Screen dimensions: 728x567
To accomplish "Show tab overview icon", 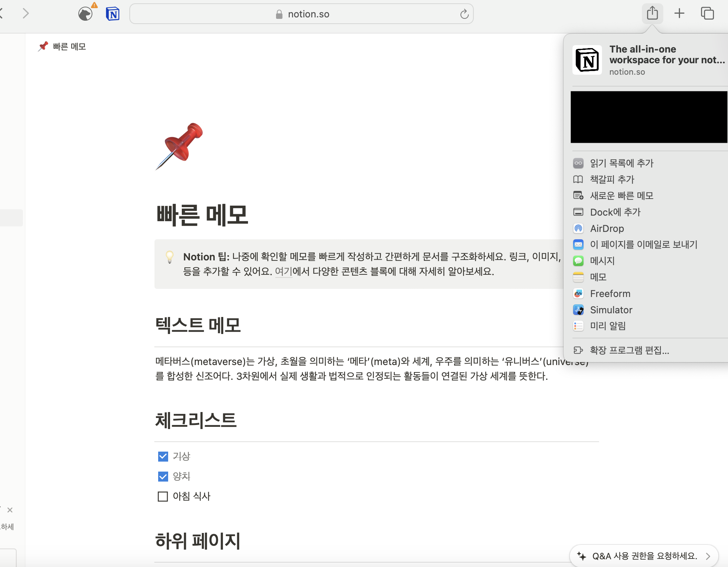I will coord(707,14).
